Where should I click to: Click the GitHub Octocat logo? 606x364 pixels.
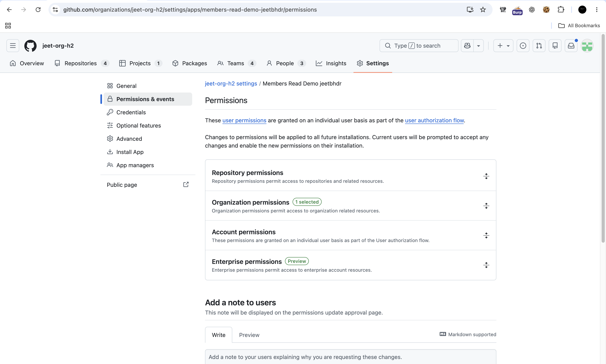pyautogui.click(x=30, y=46)
